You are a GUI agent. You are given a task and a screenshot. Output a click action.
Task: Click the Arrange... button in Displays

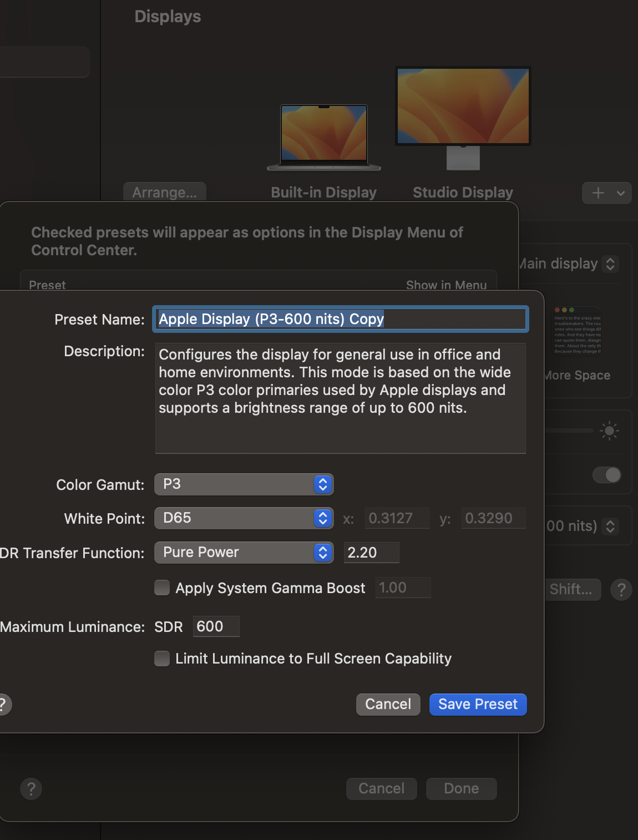coord(164,192)
